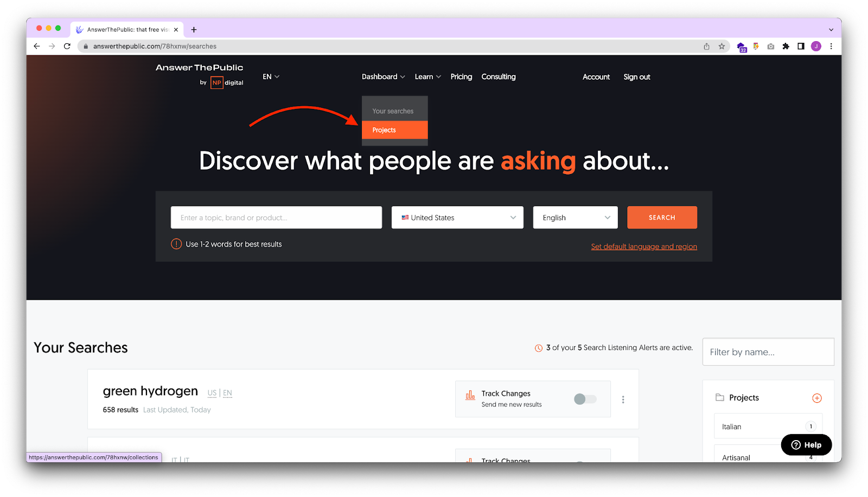The height and width of the screenshot is (497, 868).
Task: Click the topic, brand or product search field
Action: (x=276, y=217)
